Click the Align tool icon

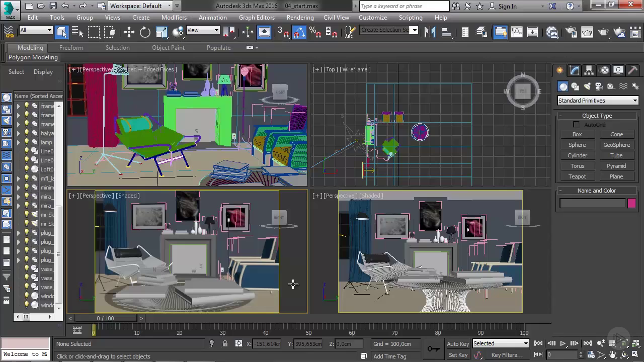(446, 32)
